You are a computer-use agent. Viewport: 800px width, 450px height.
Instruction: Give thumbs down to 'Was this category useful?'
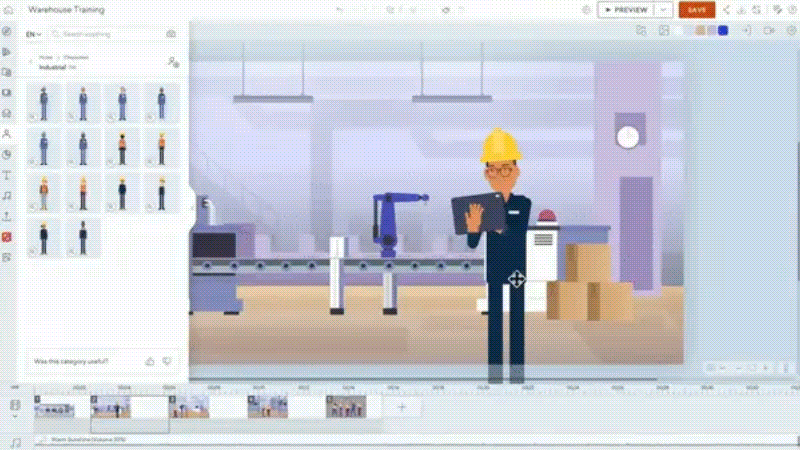[167, 361]
